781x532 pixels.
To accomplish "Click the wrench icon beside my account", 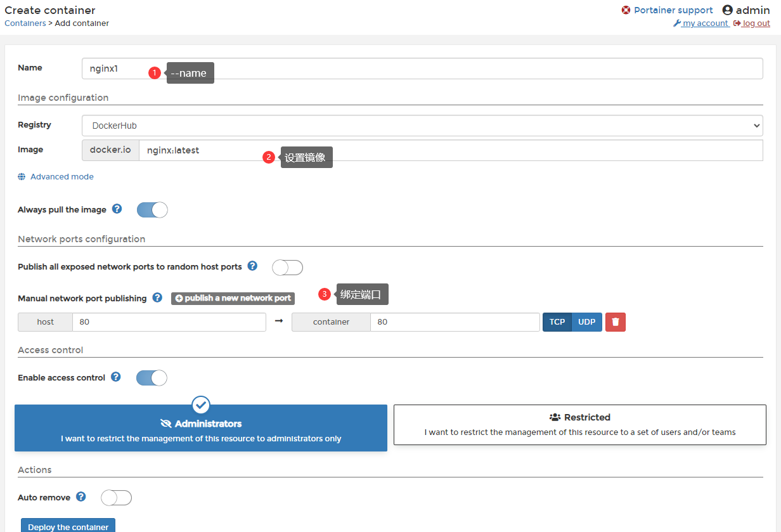I will tap(676, 23).
